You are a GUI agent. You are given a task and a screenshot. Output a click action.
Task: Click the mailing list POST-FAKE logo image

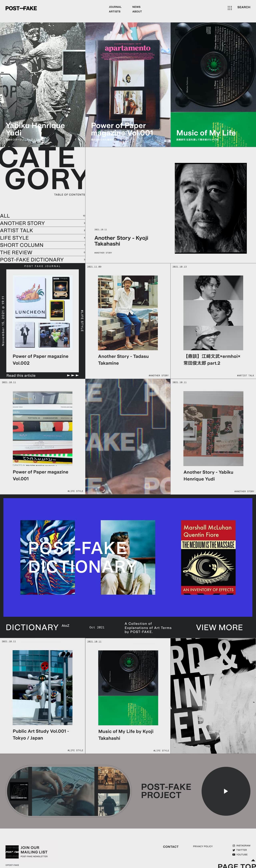coord(12,852)
